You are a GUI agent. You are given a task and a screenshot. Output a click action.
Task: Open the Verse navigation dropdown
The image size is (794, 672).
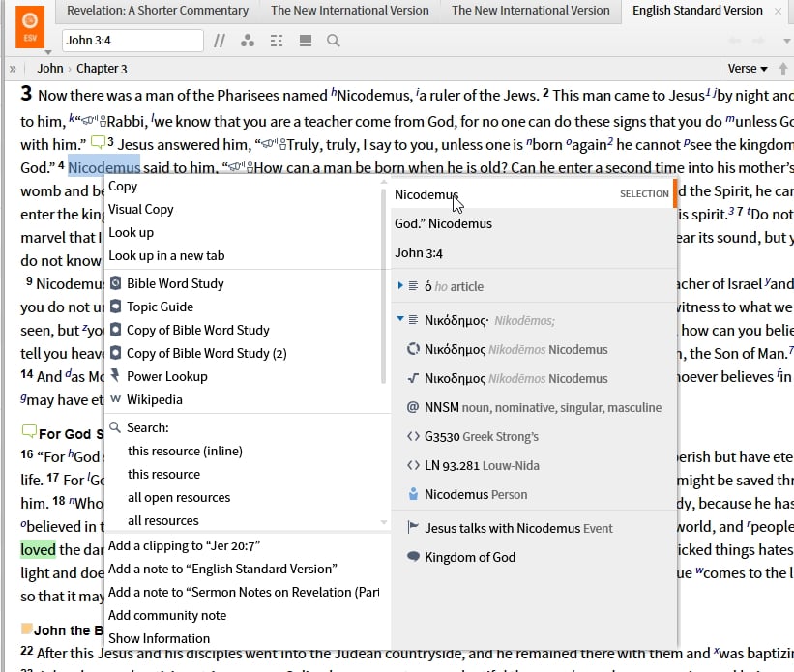point(748,69)
